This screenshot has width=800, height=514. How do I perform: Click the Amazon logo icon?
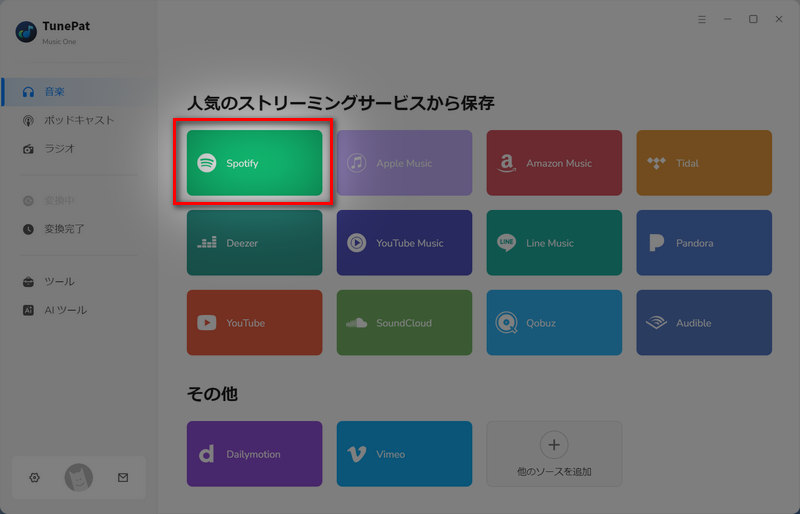[506, 163]
